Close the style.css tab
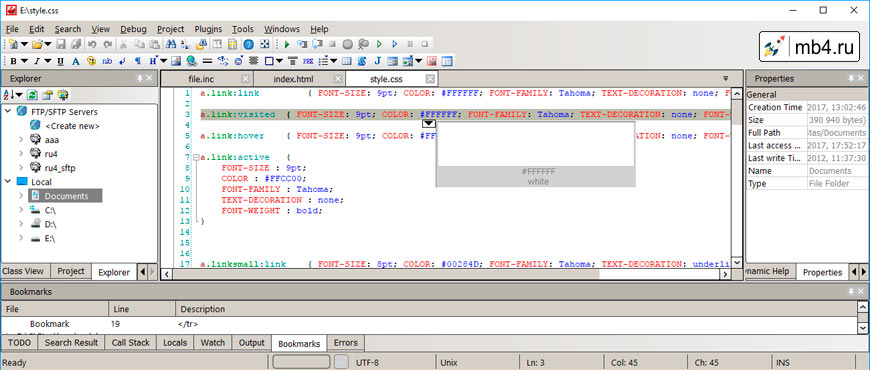The width and height of the screenshot is (870, 370). click(429, 79)
